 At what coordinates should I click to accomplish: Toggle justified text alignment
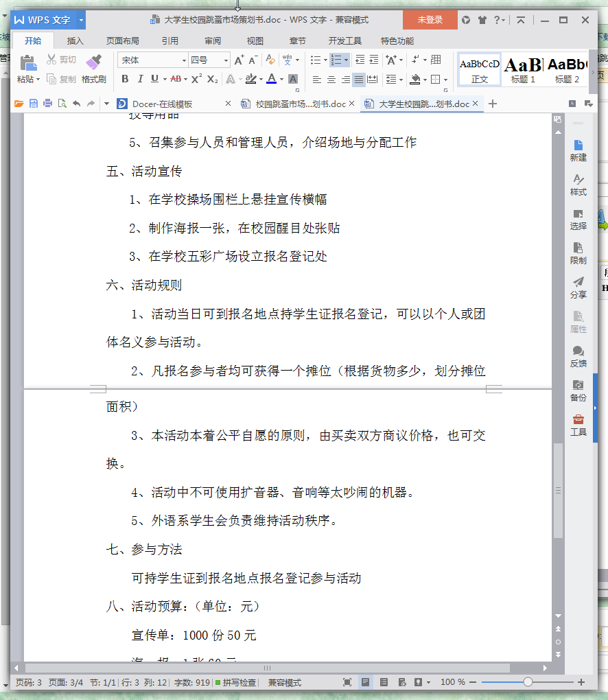tap(359, 80)
